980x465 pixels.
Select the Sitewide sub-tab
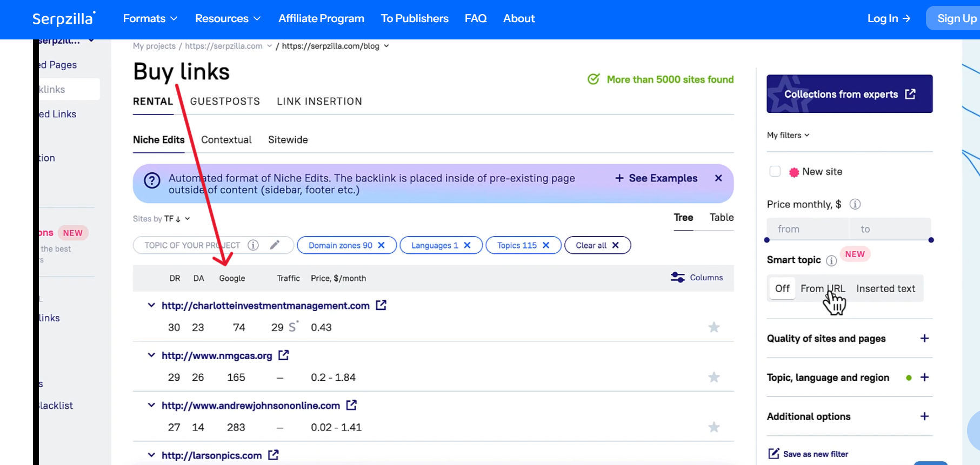click(288, 140)
